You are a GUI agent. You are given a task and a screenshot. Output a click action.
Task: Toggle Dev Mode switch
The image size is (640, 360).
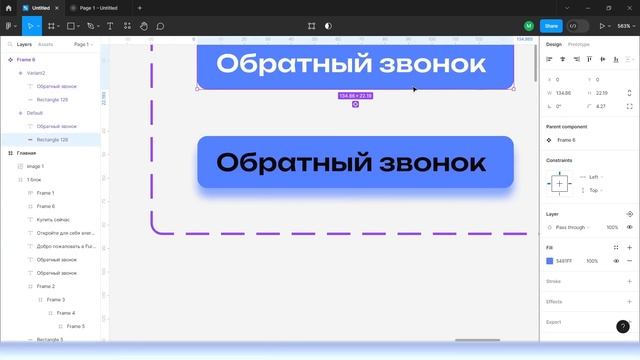(x=578, y=26)
